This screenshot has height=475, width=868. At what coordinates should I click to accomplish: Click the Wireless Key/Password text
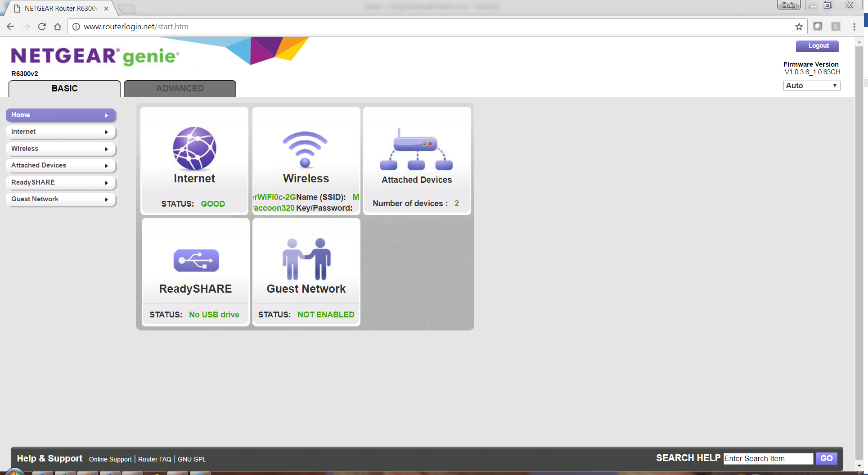pyautogui.click(x=324, y=208)
